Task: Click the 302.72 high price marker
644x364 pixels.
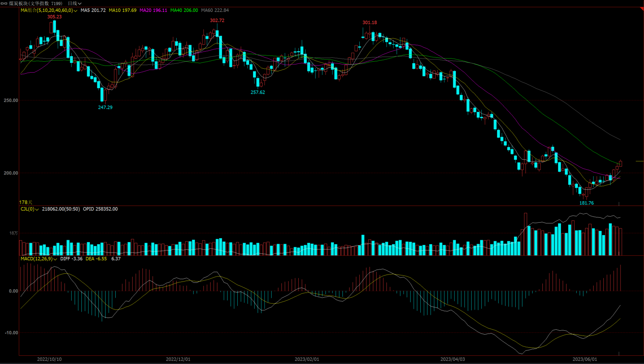Action: click(217, 20)
